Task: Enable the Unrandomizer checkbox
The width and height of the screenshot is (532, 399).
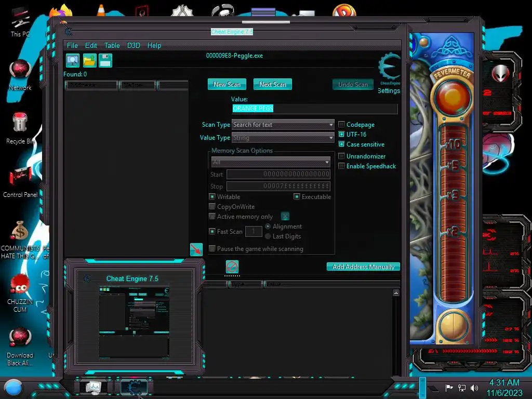Action: 342,156
